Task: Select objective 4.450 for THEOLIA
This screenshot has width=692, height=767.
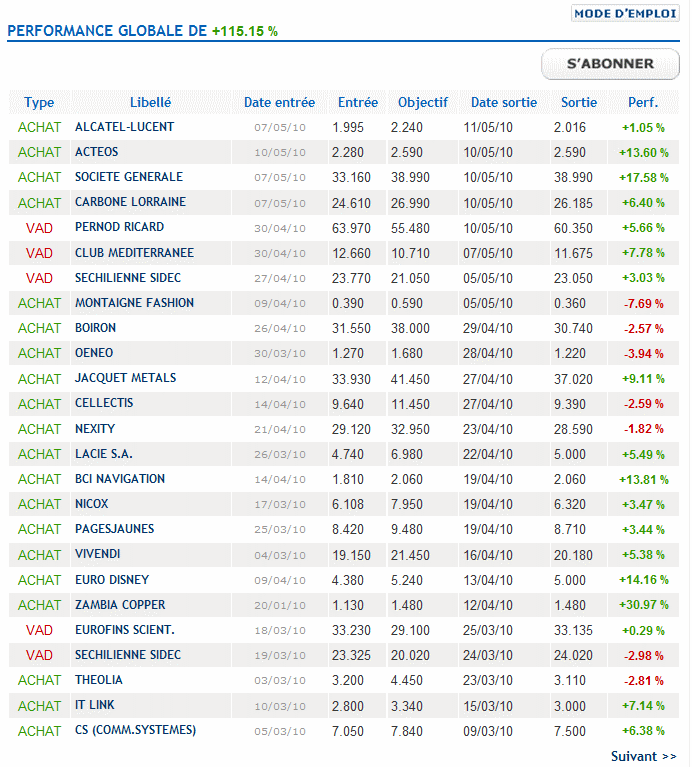Action: point(406,680)
